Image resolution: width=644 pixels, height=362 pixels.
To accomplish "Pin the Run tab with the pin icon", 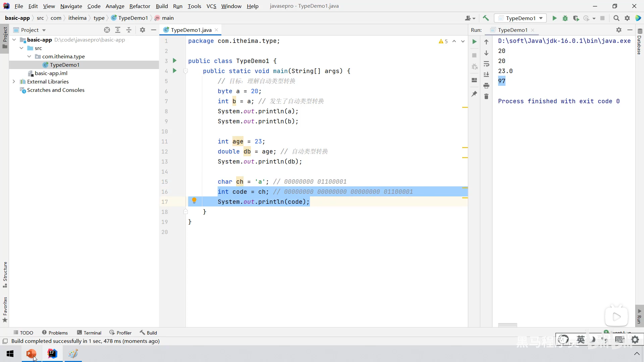I will [474, 94].
